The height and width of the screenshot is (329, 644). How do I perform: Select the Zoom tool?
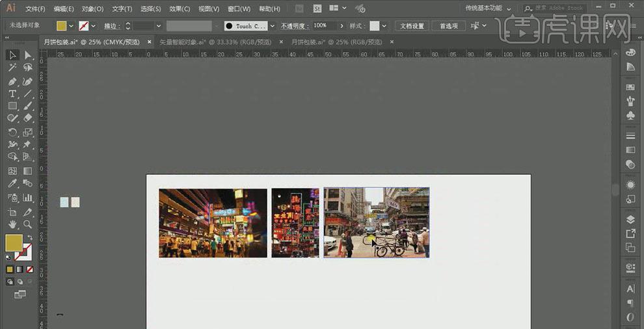27,224
